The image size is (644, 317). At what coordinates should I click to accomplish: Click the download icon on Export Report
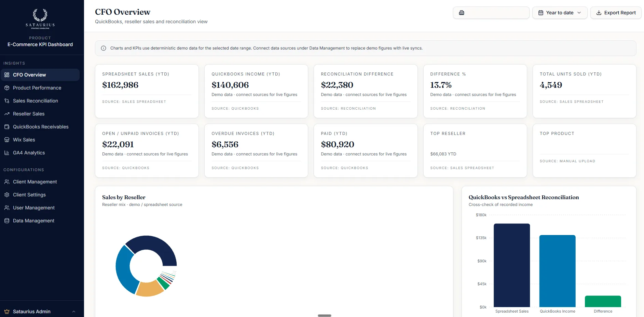pyautogui.click(x=599, y=13)
